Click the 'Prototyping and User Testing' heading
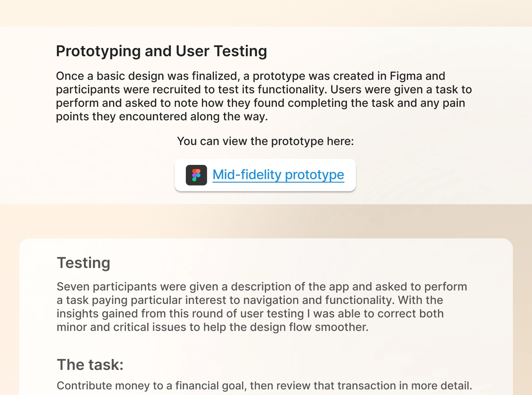The width and height of the screenshot is (532, 395). (x=161, y=51)
